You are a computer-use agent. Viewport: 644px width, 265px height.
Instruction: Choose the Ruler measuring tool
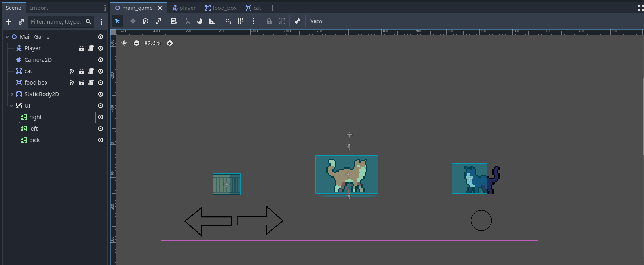212,21
